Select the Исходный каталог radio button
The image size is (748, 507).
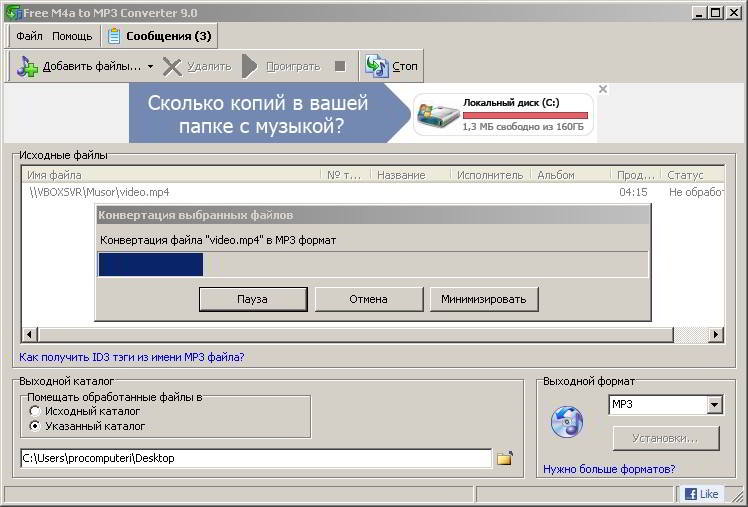(35, 411)
